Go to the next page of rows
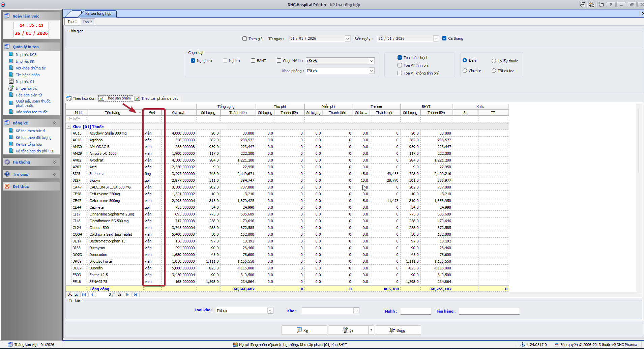644x349 pixels. [127, 295]
